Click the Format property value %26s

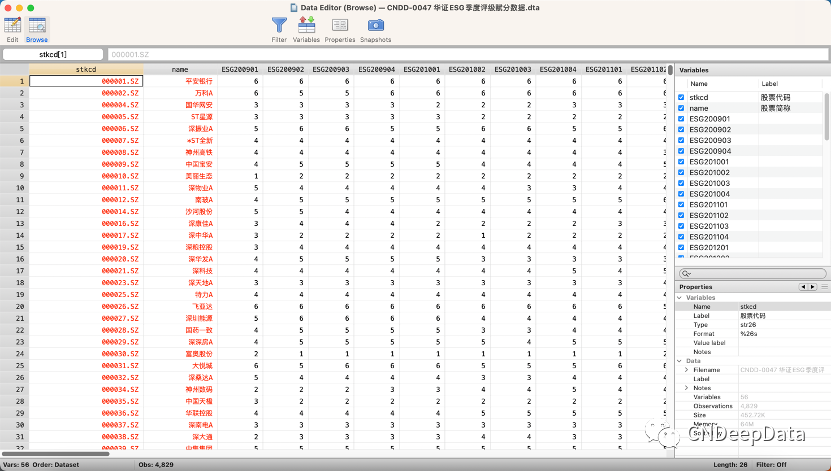(748, 334)
